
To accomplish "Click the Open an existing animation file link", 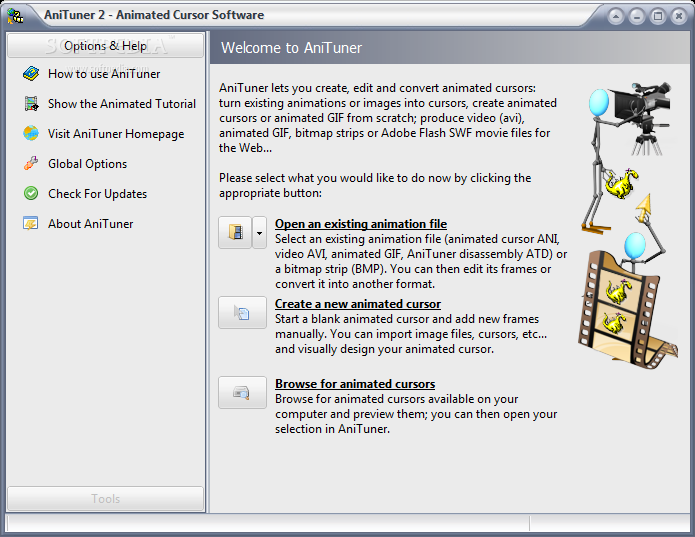I will tap(361, 224).
